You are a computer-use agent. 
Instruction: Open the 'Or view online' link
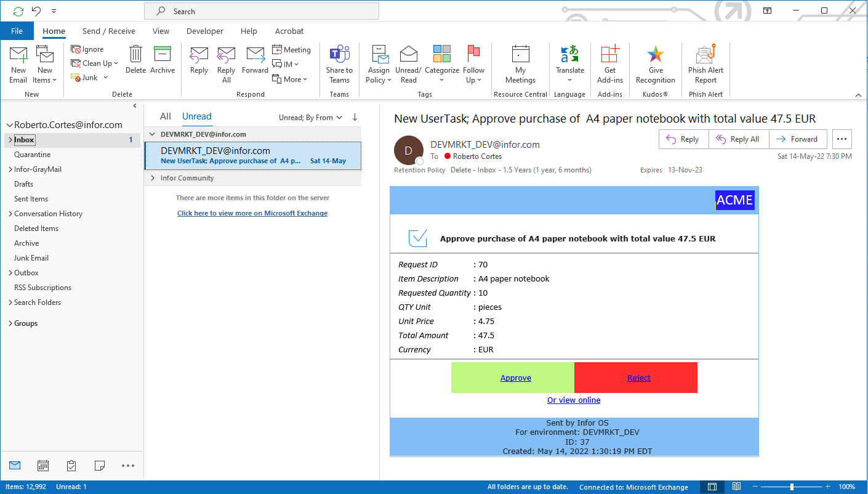[x=574, y=400]
